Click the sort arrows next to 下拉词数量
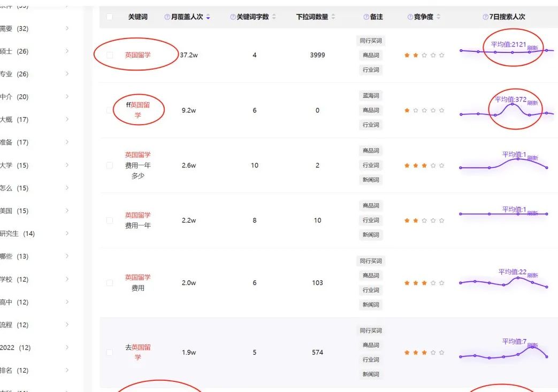558x392 pixels. coord(333,17)
